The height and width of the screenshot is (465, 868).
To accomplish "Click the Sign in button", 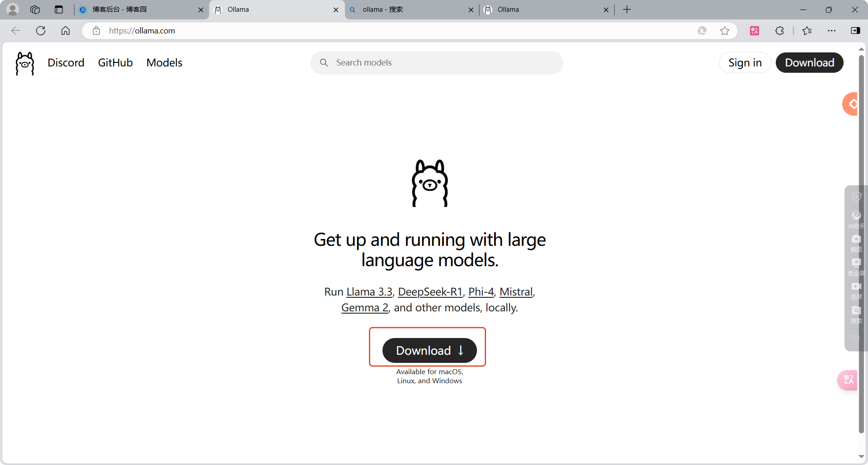I will 745,63.
